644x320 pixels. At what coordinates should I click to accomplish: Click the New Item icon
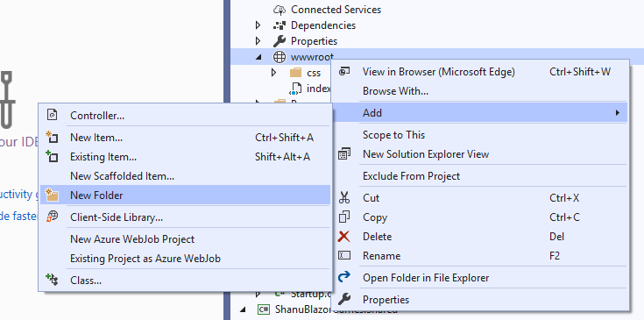tap(53, 137)
